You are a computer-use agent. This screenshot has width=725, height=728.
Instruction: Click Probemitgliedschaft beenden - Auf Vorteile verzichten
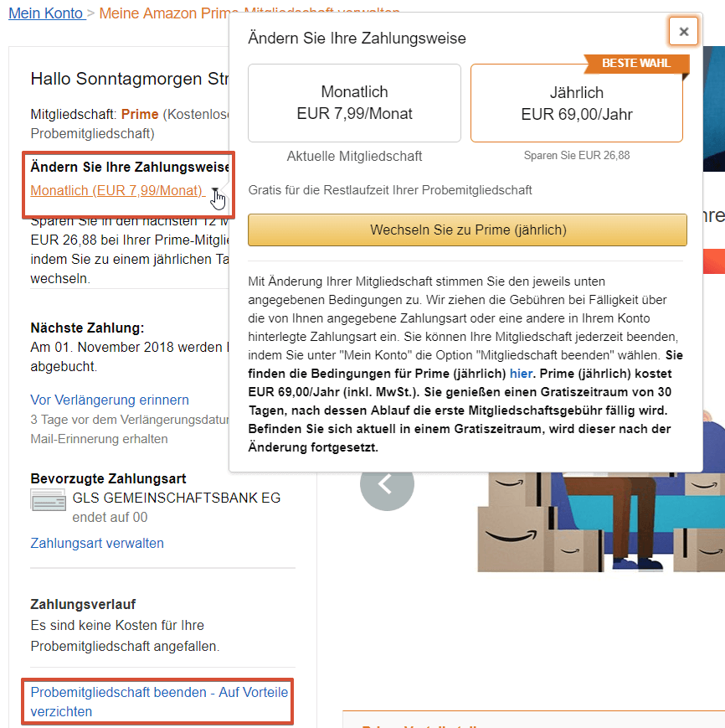click(159, 701)
